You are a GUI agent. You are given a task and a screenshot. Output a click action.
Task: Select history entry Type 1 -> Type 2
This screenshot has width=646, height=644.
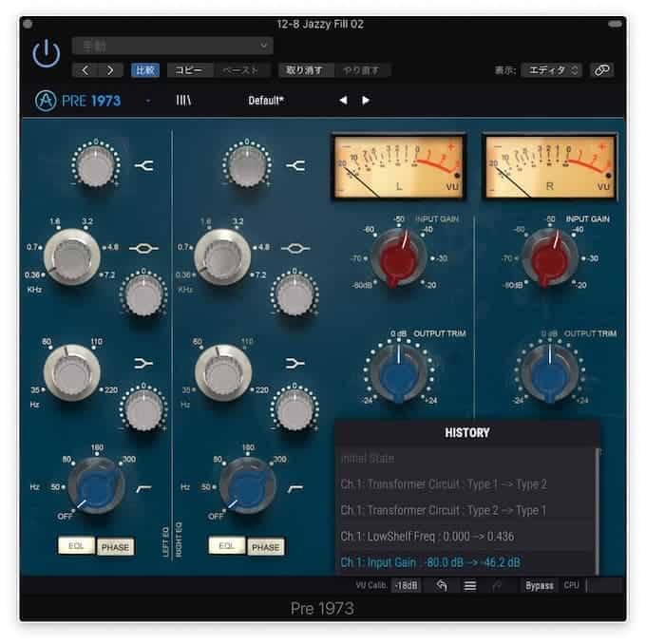click(465, 484)
